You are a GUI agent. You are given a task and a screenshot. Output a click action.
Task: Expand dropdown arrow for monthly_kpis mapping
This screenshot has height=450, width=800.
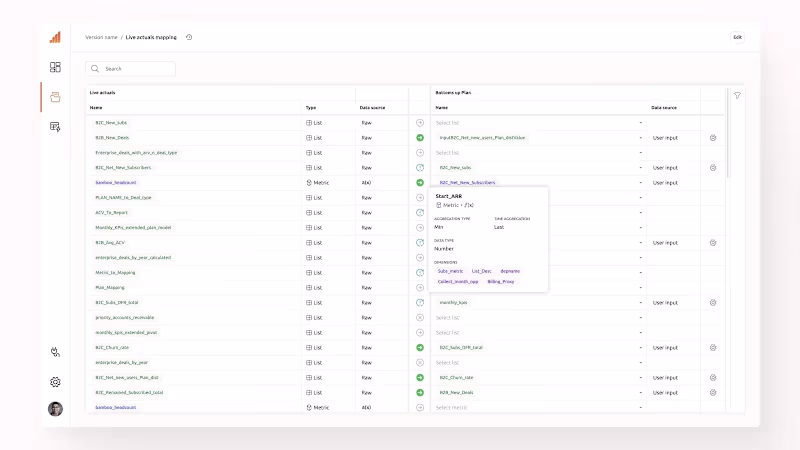(640, 303)
